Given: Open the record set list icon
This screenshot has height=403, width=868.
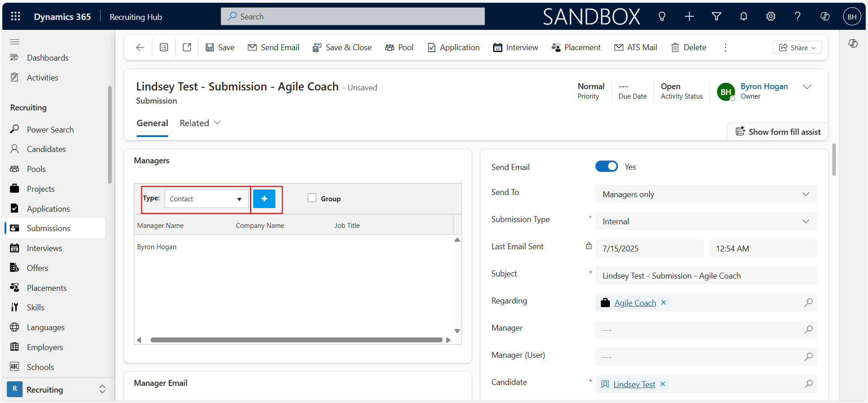Looking at the screenshot, I should coord(164,47).
